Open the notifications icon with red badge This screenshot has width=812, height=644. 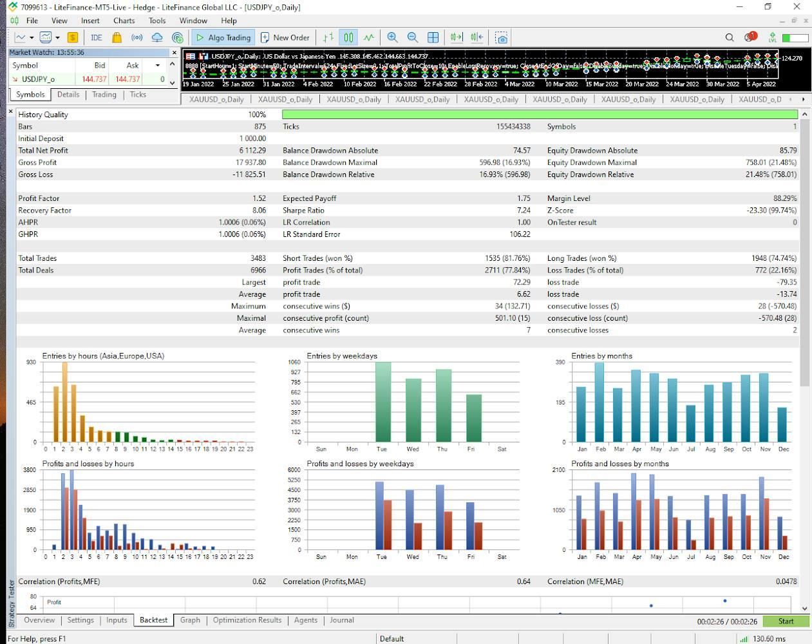pyautogui.click(x=750, y=37)
